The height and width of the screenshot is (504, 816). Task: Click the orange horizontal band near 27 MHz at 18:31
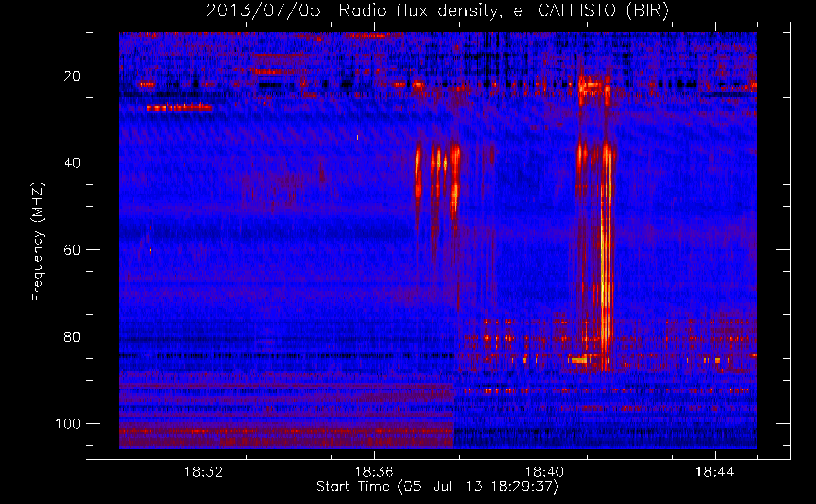pyautogui.click(x=179, y=107)
